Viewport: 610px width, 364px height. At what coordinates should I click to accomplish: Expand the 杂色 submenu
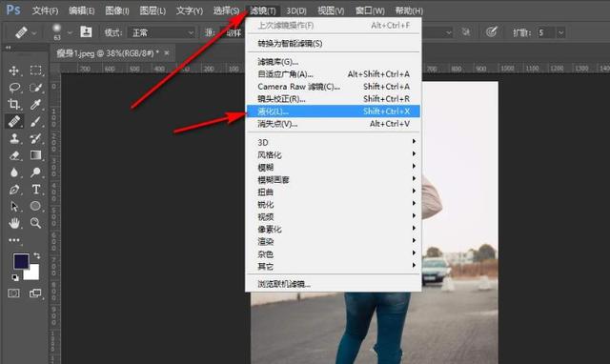333,254
